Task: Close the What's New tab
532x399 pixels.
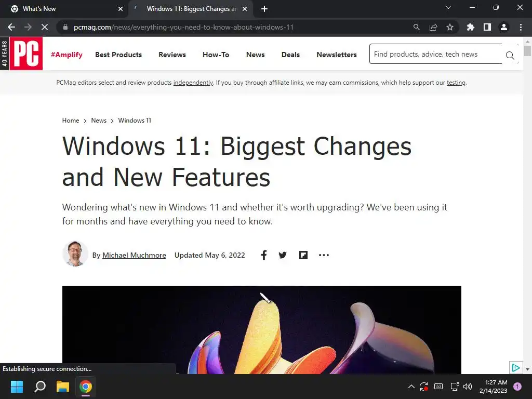Action: [121, 9]
